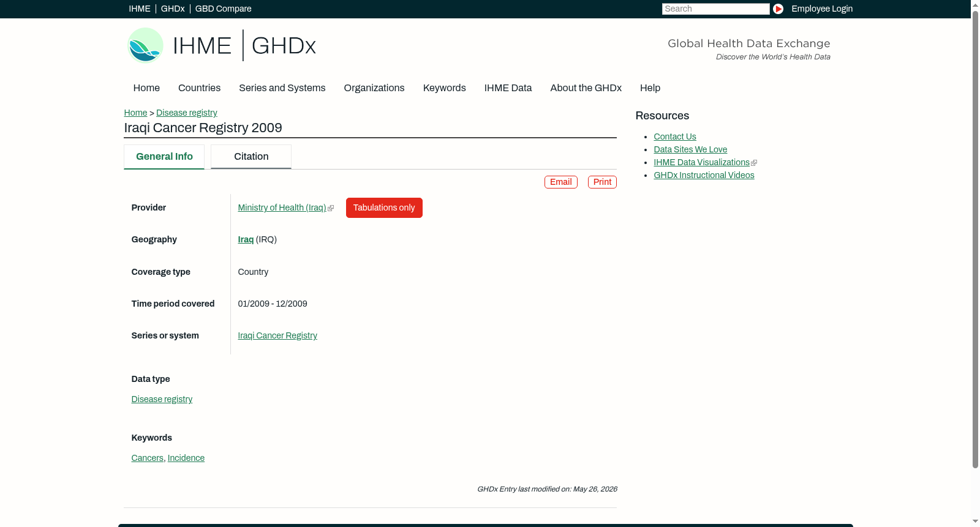Open the Organizations menu
The image size is (980, 527).
[374, 88]
